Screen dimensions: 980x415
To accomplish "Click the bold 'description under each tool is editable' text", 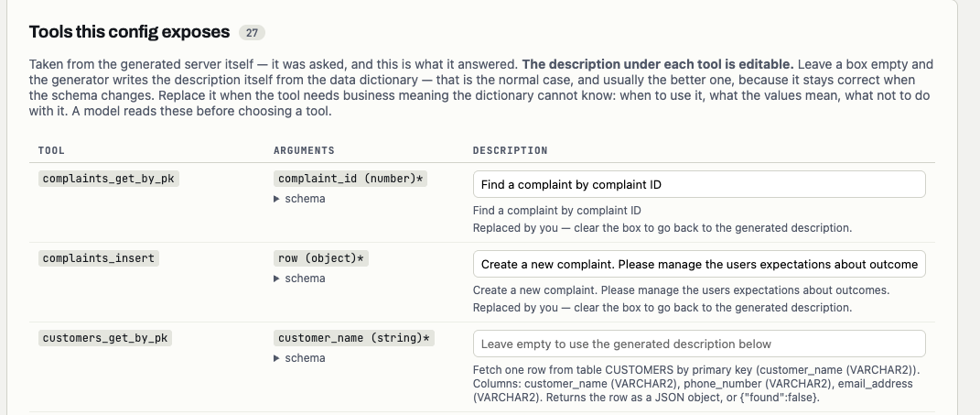I will coord(658,64).
